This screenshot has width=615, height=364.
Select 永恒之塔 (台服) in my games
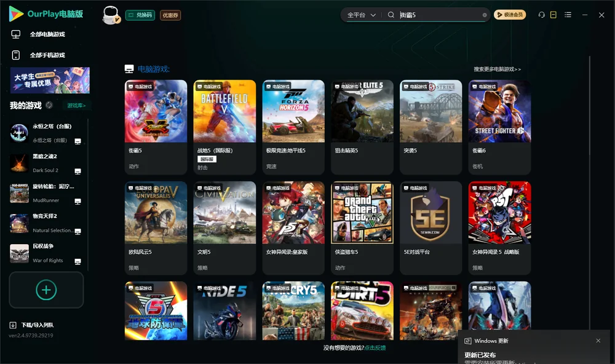(x=46, y=133)
